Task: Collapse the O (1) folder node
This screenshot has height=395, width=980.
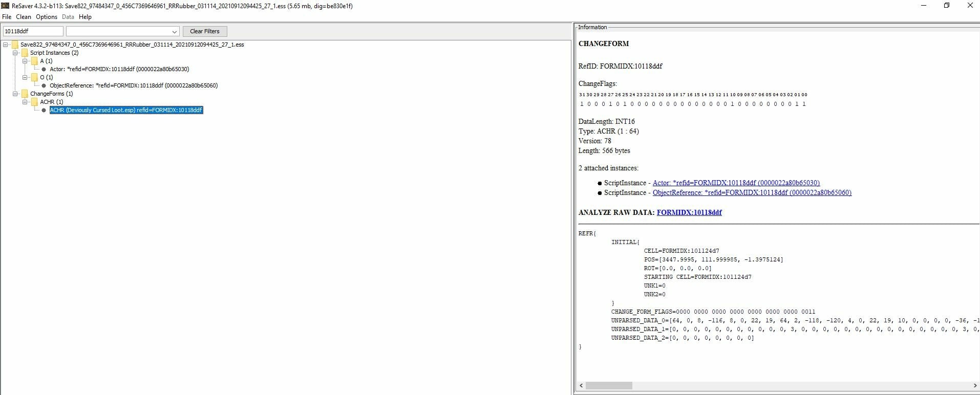Action: (x=25, y=77)
